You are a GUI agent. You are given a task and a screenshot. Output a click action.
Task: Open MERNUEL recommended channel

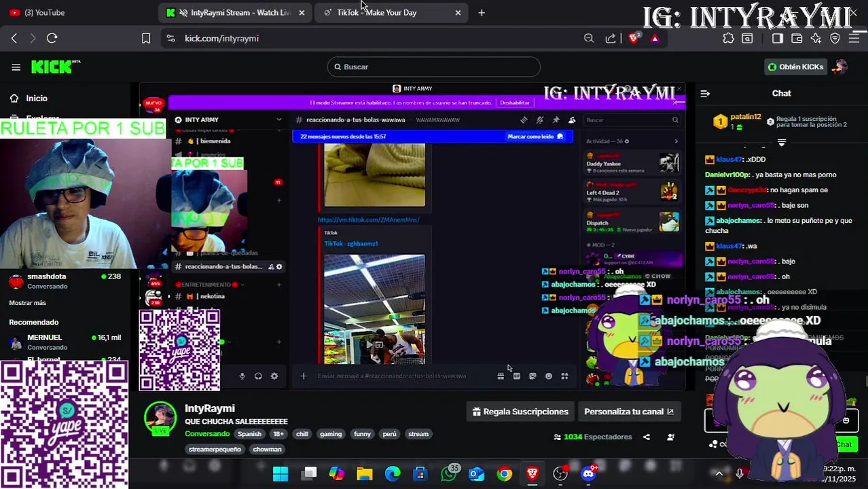pyautogui.click(x=65, y=342)
